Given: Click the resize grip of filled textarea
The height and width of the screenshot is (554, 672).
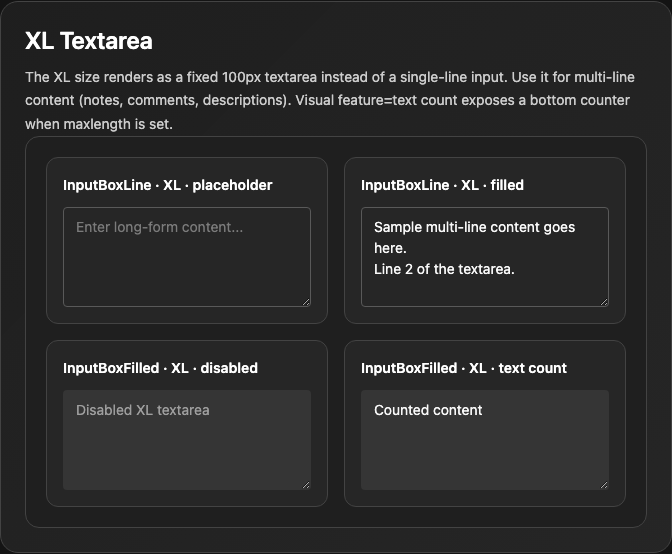Looking at the screenshot, I should [x=604, y=302].
